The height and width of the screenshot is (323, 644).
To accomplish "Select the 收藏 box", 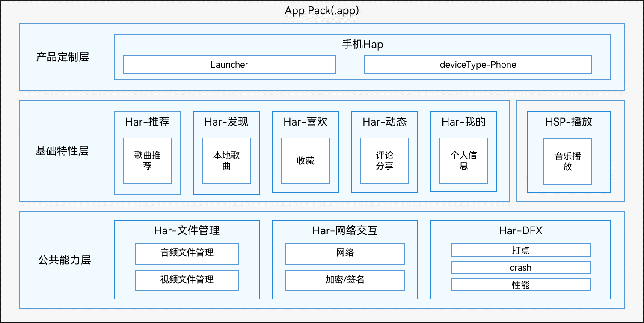I will (x=306, y=161).
